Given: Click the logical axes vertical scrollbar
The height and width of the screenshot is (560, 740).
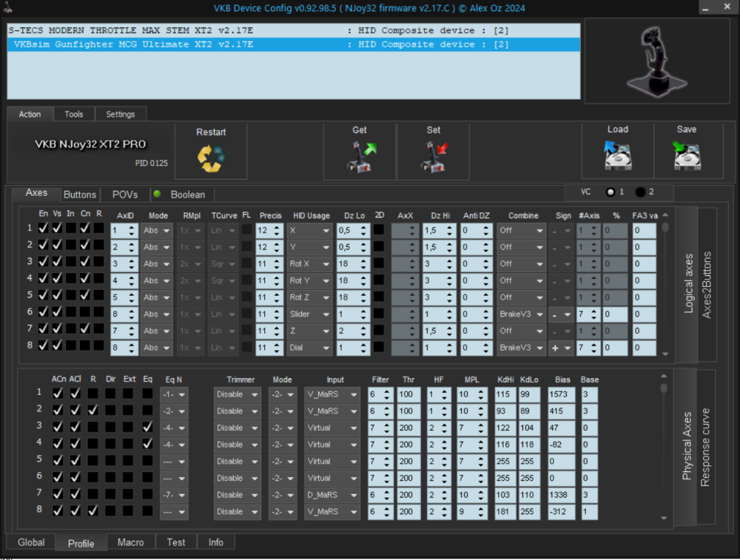Looking at the screenshot, I should (x=665, y=289).
